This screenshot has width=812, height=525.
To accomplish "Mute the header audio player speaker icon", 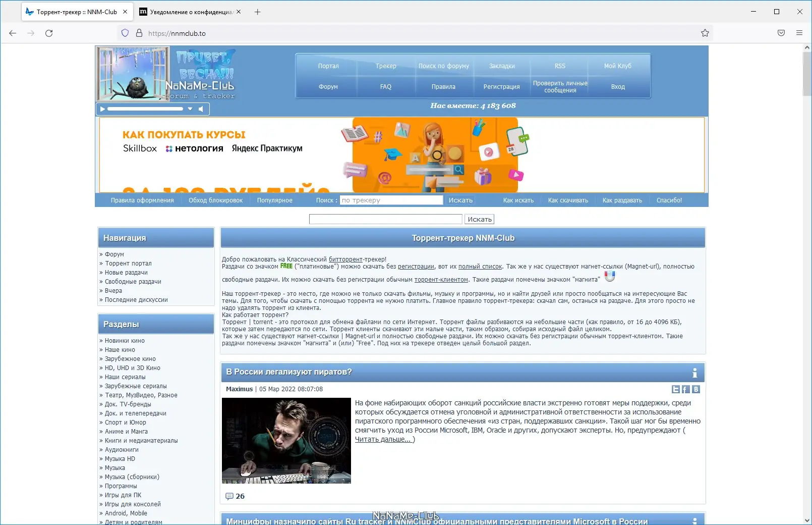I will (201, 109).
